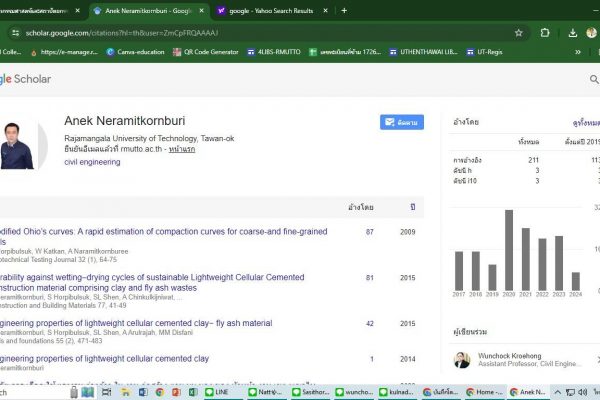Expand the hidden bookmarks chevron

578,52
